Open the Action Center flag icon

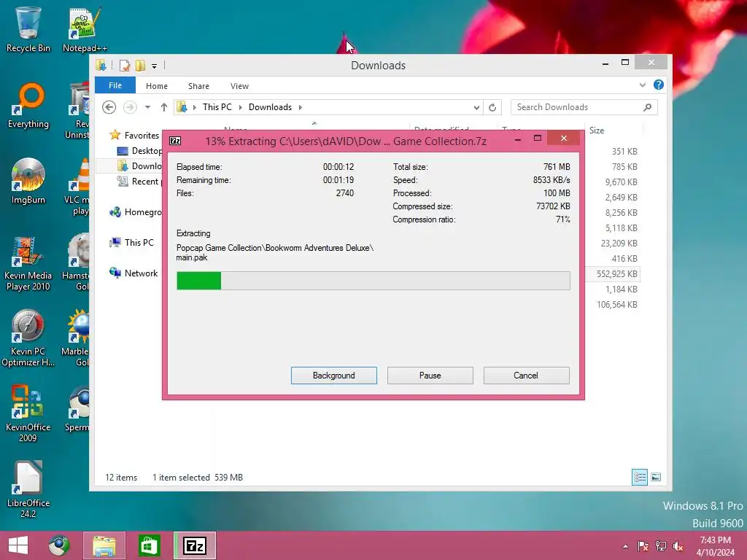(643, 546)
